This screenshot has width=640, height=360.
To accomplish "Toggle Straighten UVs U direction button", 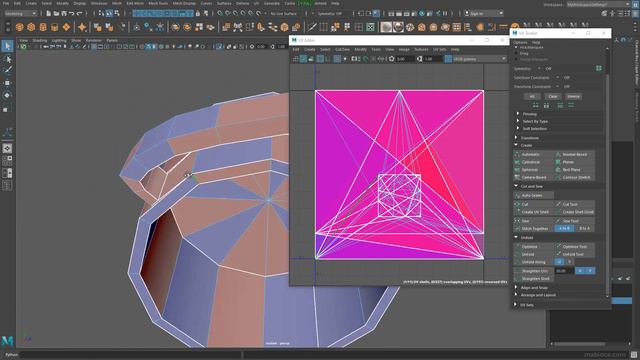I will pyautogui.click(x=580, y=271).
